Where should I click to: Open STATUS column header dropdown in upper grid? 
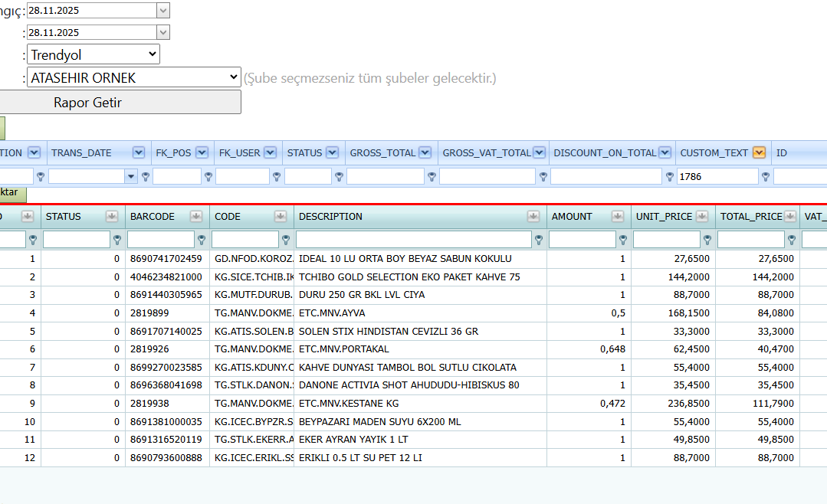pyautogui.click(x=333, y=153)
